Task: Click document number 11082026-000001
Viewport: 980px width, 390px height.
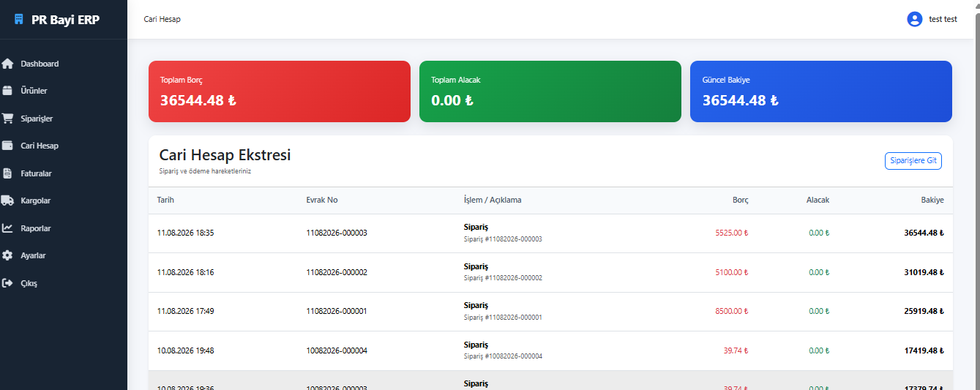Action: coord(337,311)
